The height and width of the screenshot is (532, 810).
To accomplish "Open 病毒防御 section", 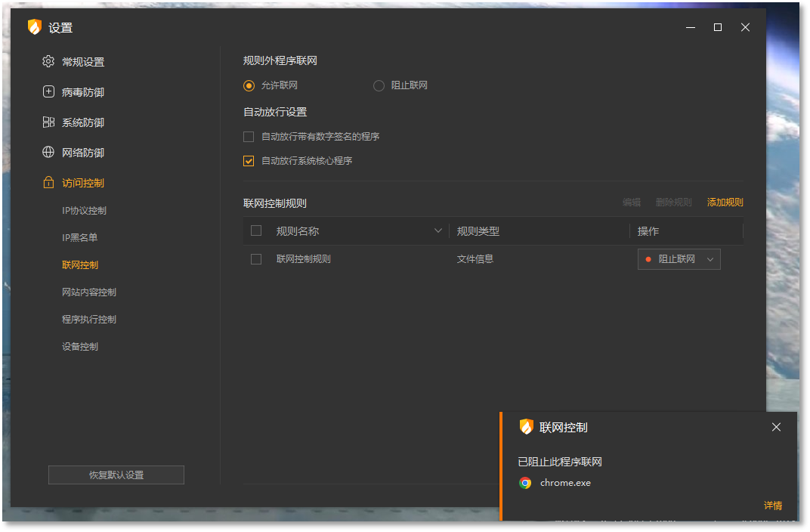I will (x=83, y=92).
